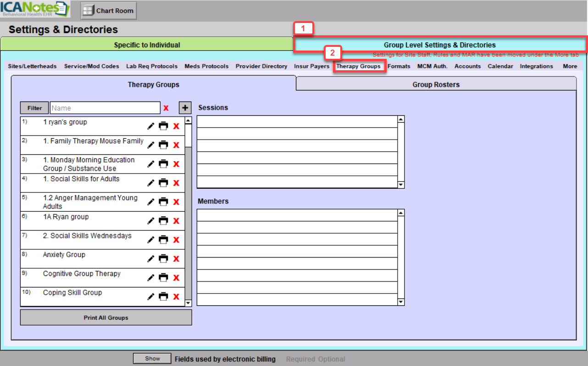Switch to the Group Rosters tab
The image size is (588, 366).
(x=436, y=84)
